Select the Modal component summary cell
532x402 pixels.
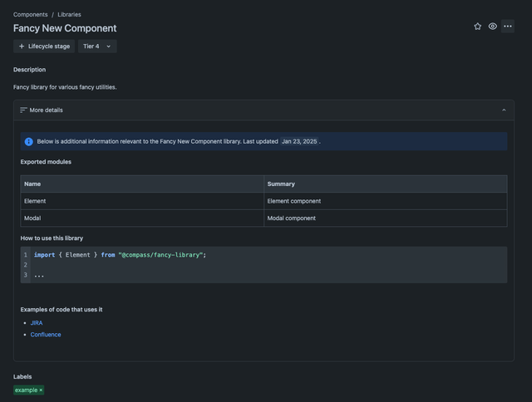tap(386, 218)
